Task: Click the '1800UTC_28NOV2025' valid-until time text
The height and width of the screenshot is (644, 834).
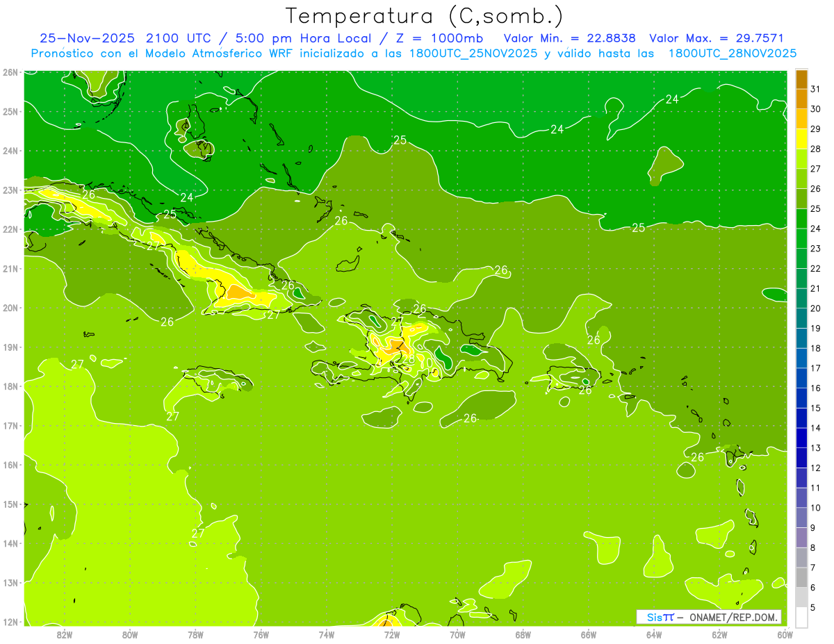Action: coord(733,53)
